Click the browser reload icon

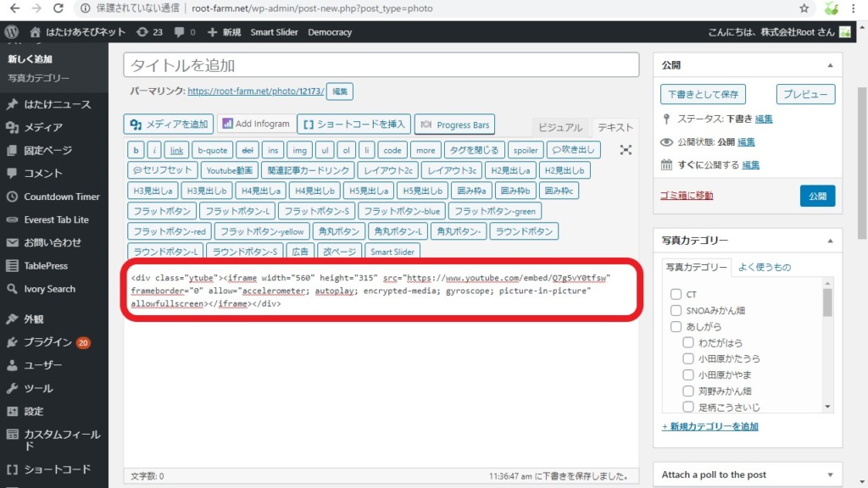(58, 8)
